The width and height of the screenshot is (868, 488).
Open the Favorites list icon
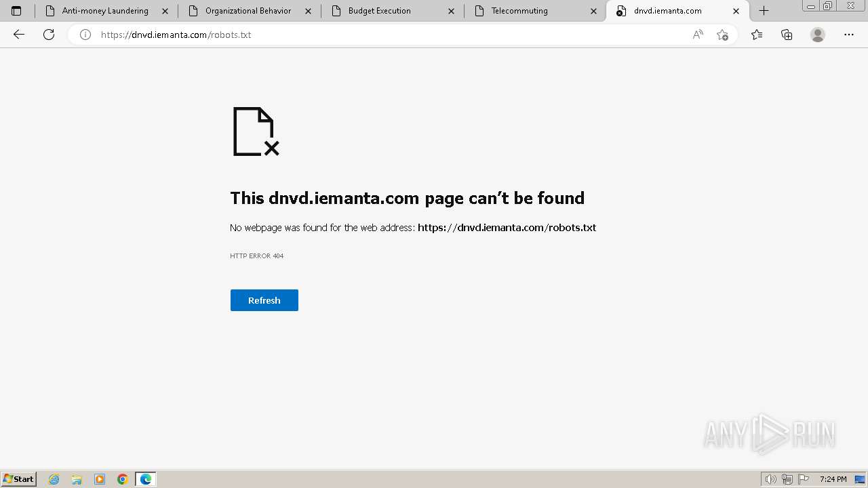point(757,35)
